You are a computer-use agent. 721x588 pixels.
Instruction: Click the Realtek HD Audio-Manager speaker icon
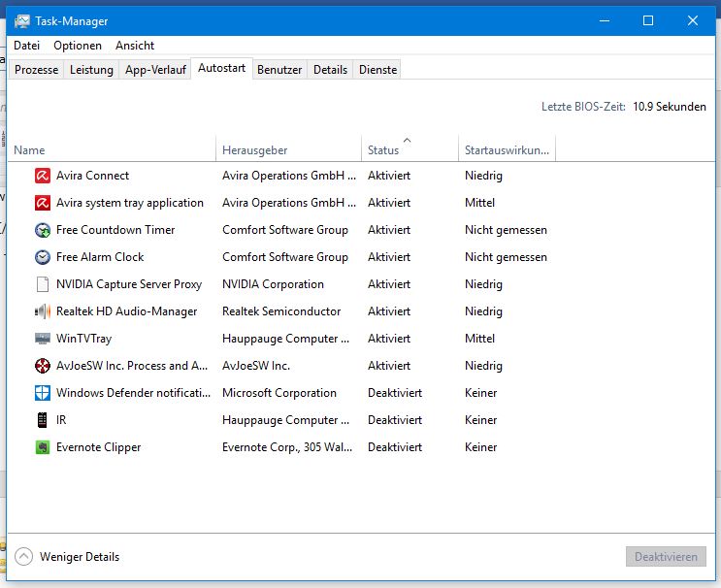pos(43,311)
